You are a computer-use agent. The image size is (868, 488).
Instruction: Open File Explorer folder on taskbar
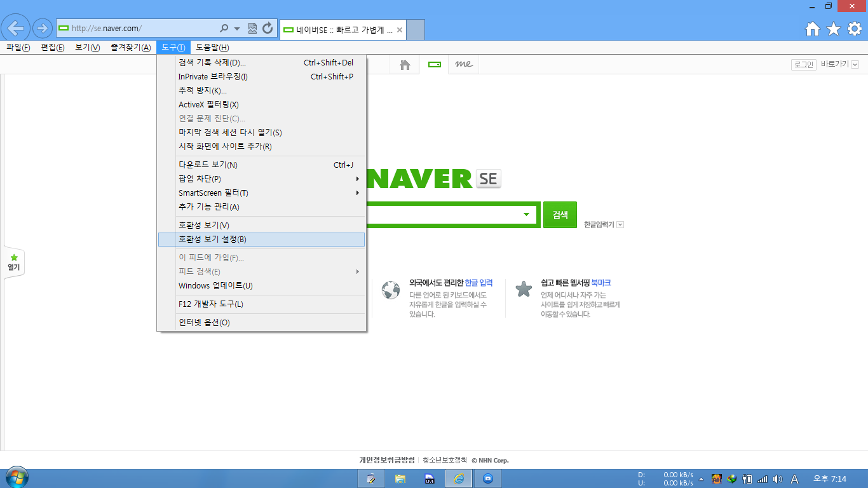tap(400, 478)
